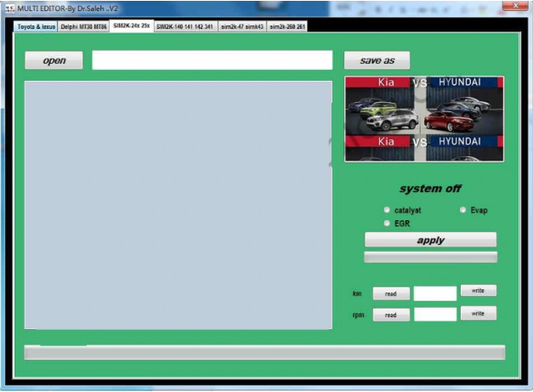Switch to the Toyota & lexus tab
This screenshot has width=533, height=392.
tap(36, 26)
